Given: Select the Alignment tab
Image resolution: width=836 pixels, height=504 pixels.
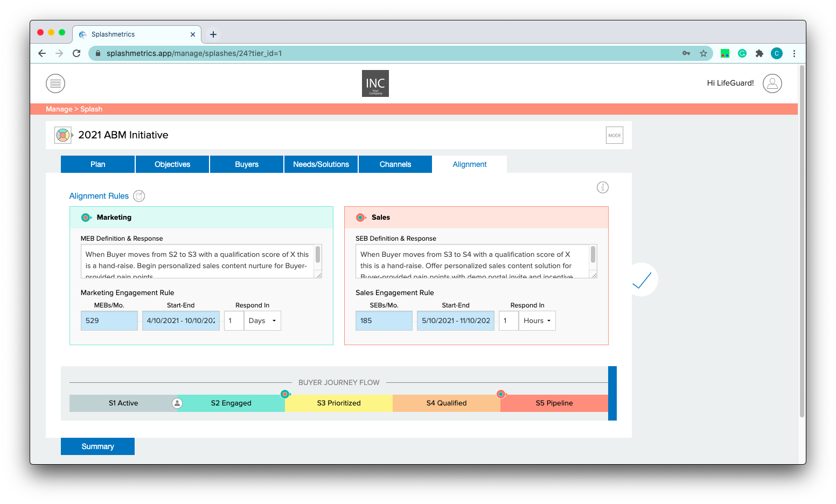Looking at the screenshot, I should pyautogui.click(x=470, y=164).
